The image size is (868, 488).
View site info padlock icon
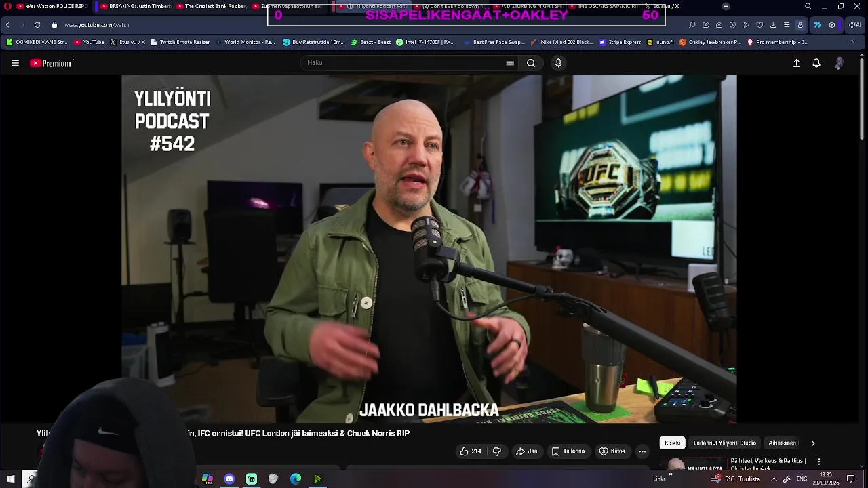click(54, 25)
